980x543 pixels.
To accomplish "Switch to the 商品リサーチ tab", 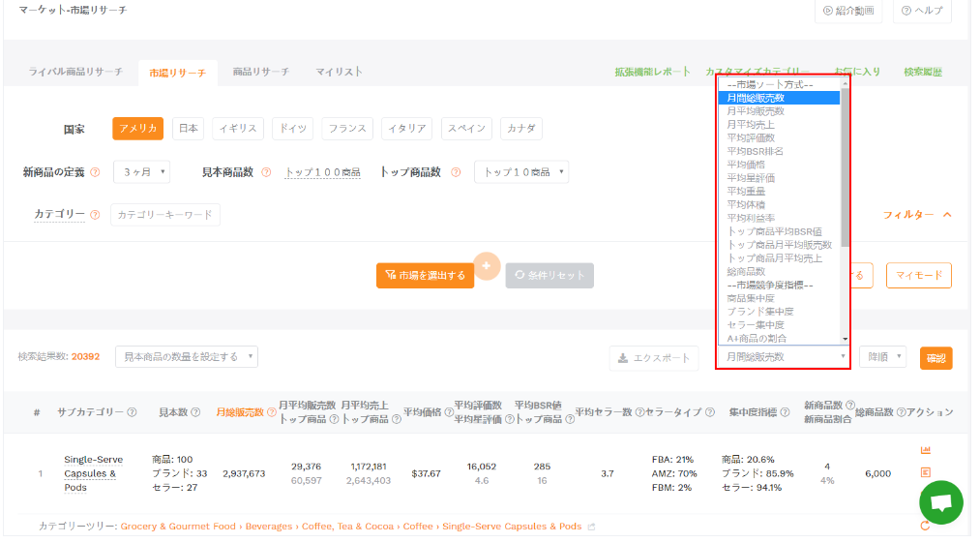I will (x=261, y=72).
